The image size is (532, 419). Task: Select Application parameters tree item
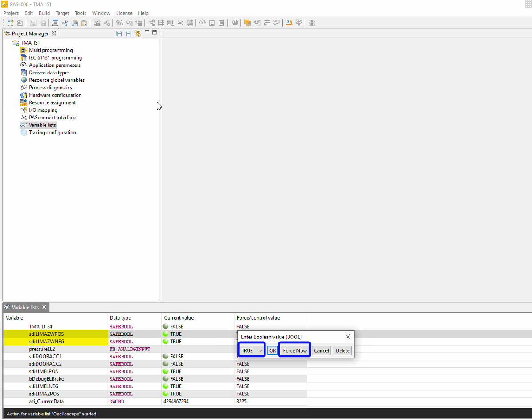tap(55, 65)
